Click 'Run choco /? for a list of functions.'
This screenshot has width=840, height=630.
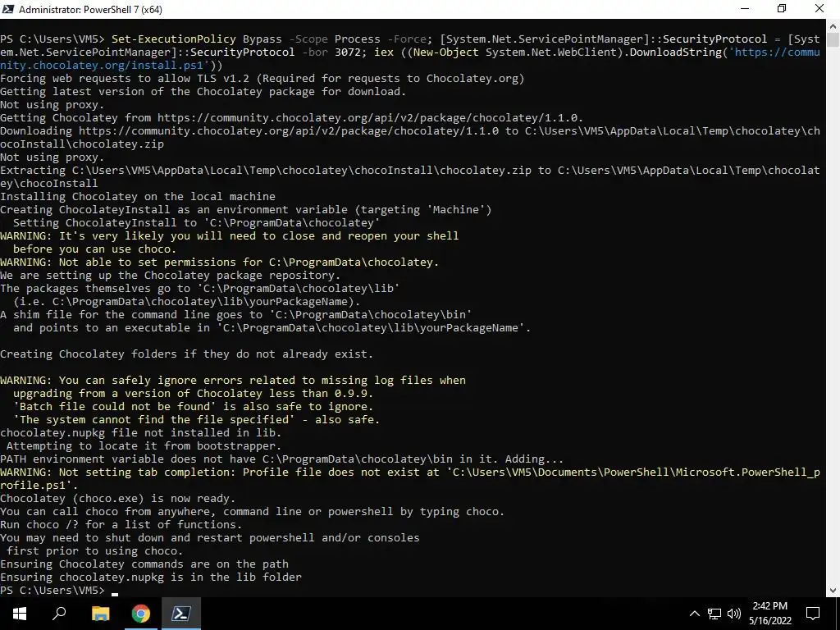click(x=121, y=524)
